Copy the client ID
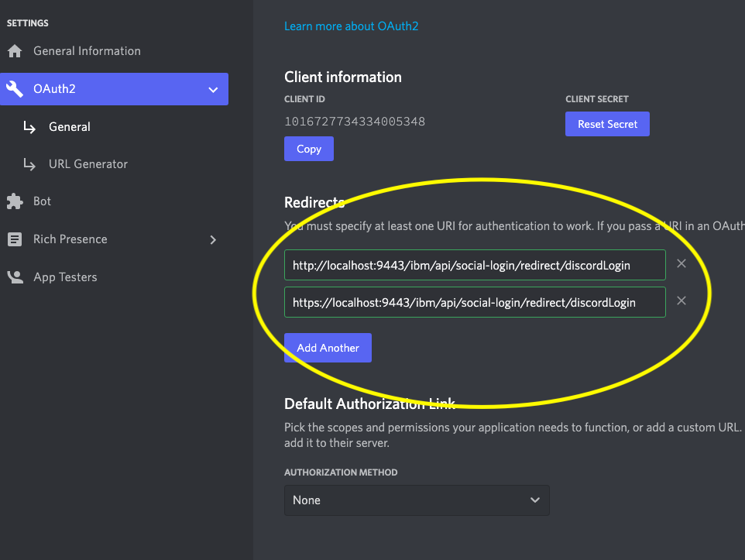Viewport: 745px width, 560px height. click(x=308, y=149)
